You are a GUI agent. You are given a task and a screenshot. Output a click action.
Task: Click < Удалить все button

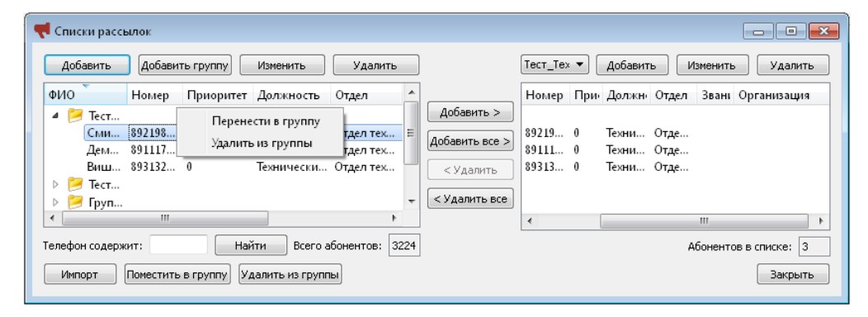(x=470, y=198)
